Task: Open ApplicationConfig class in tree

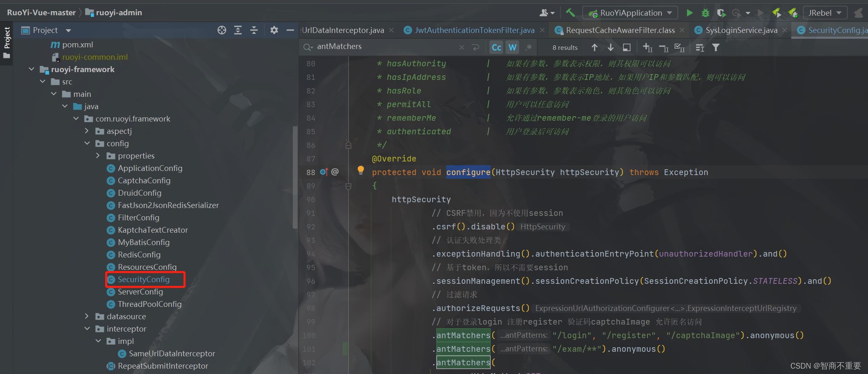Action: pos(150,168)
